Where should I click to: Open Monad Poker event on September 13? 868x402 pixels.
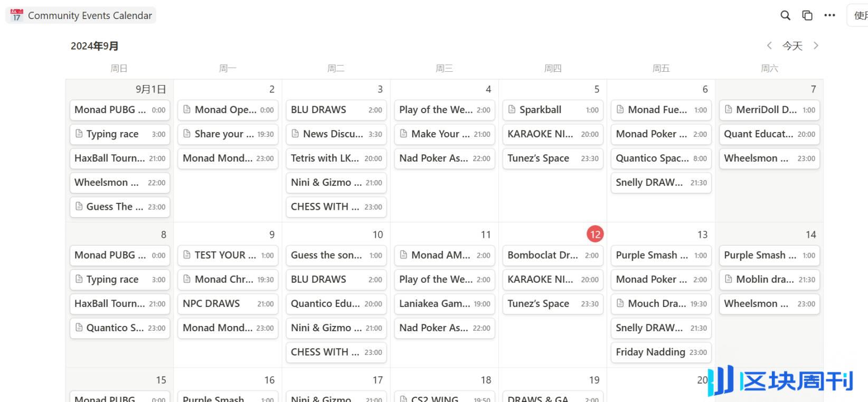(x=661, y=279)
